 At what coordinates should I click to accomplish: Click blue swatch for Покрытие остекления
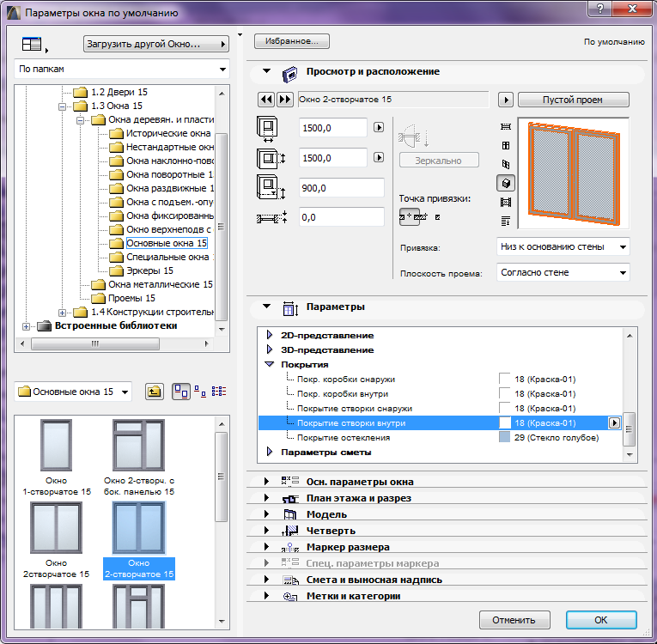[505, 438]
